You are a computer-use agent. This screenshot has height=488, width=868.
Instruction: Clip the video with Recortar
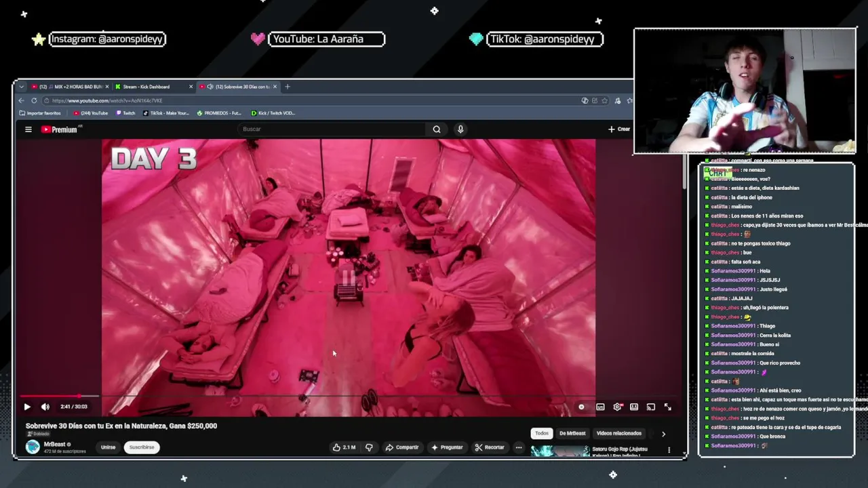490,447
